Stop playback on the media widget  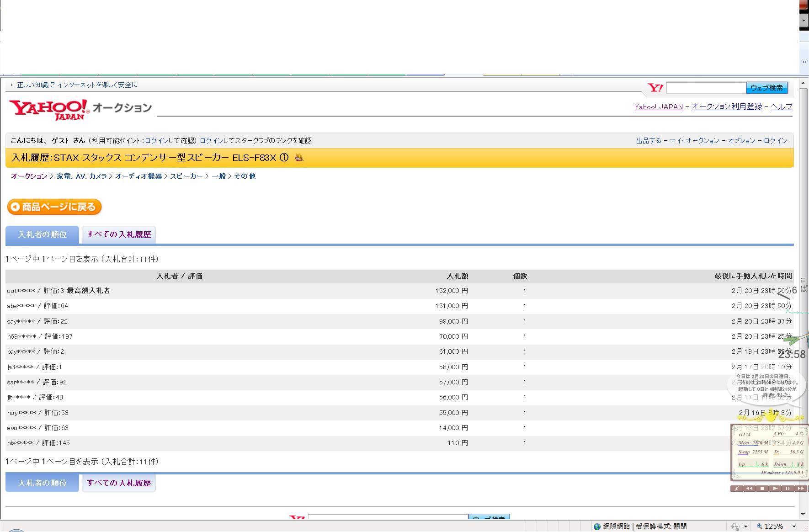pyautogui.click(x=762, y=488)
